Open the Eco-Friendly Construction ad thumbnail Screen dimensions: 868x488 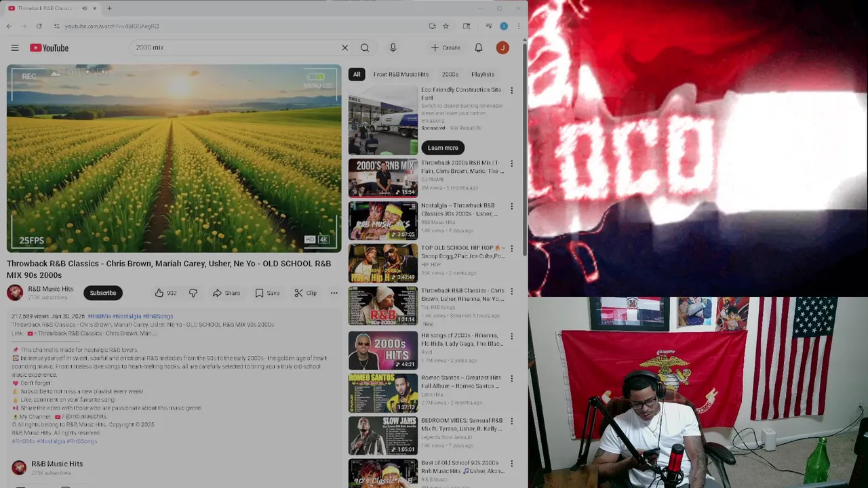pyautogui.click(x=383, y=120)
